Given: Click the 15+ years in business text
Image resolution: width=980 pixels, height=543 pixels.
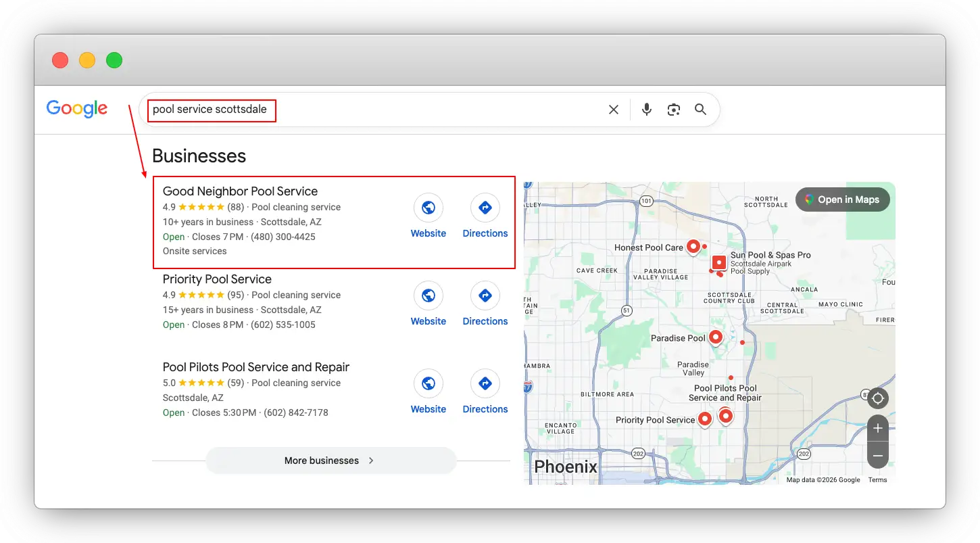Looking at the screenshot, I should 208,310.
